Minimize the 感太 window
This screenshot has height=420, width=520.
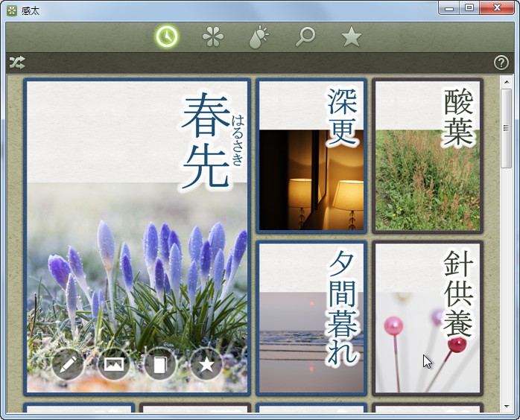[449, 8]
